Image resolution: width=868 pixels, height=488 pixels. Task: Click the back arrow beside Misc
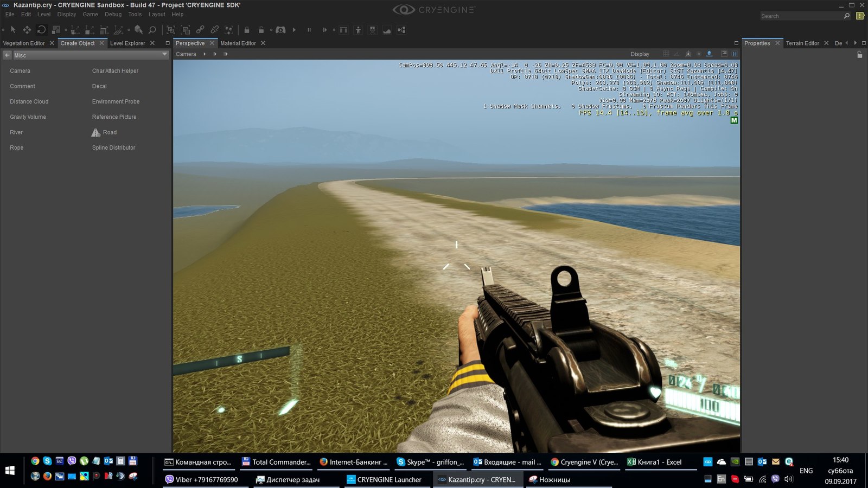[8, 55]
